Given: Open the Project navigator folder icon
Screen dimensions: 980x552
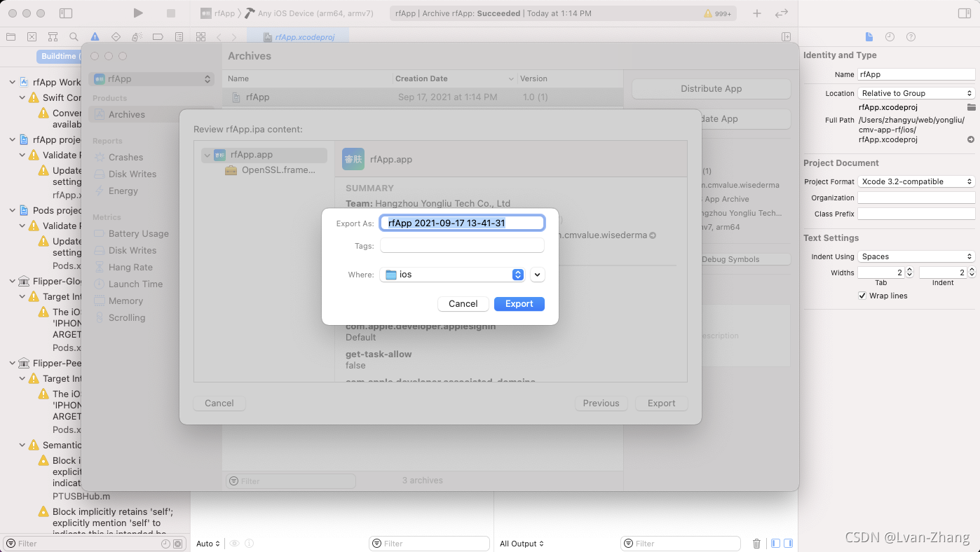Looking at the screenshot, I should (11, 36).
